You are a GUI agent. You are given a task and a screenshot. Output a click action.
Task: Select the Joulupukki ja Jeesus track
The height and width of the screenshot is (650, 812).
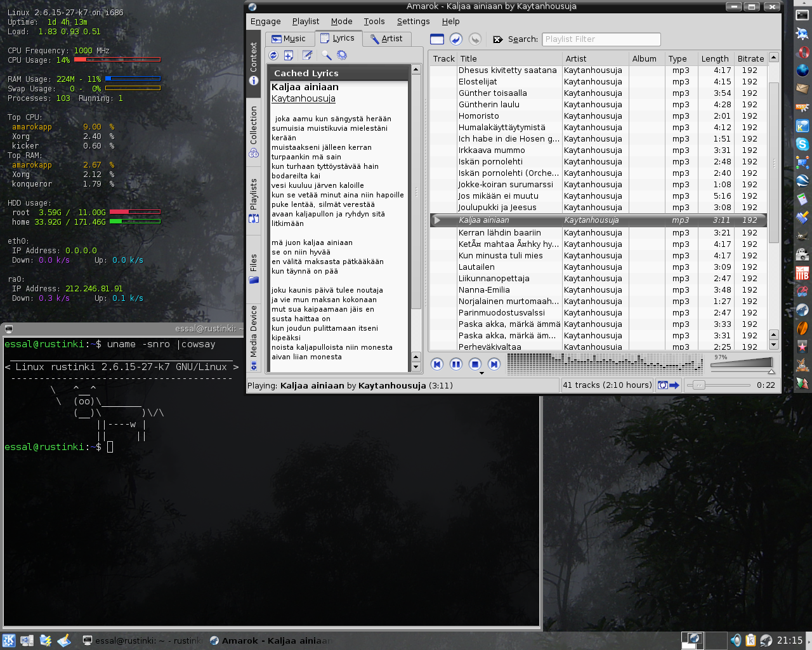click(x=598, y=208)
